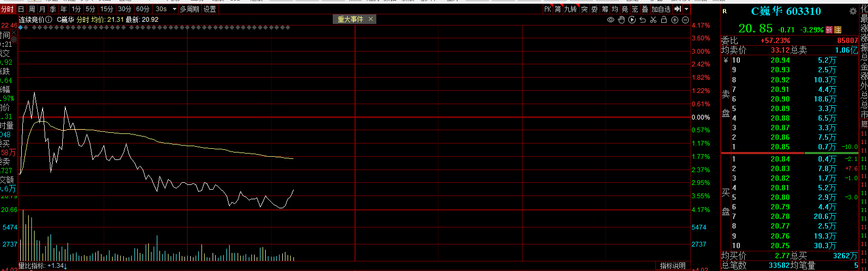Select the 60分 minute period
Screen dimensions: 868x271
(x=143, y=9)
